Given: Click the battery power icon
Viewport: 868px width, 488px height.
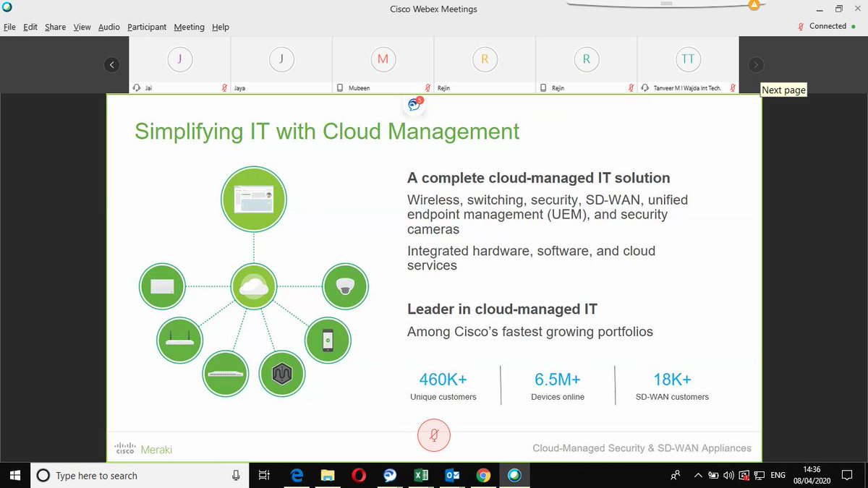Looking at the screenshot, I should point(713,475).
